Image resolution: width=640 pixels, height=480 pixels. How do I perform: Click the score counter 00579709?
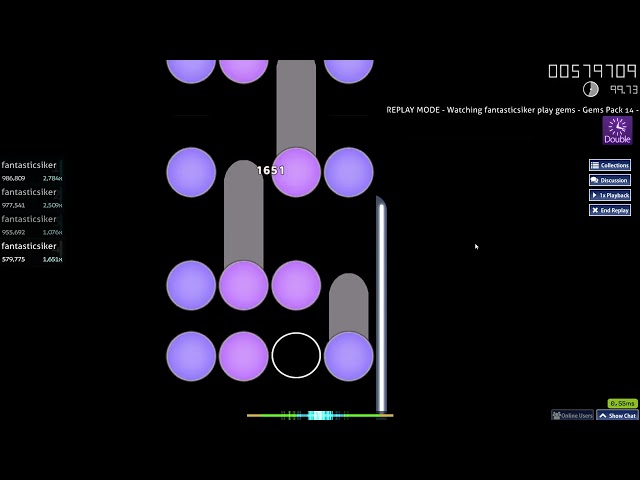coord(593,71)
